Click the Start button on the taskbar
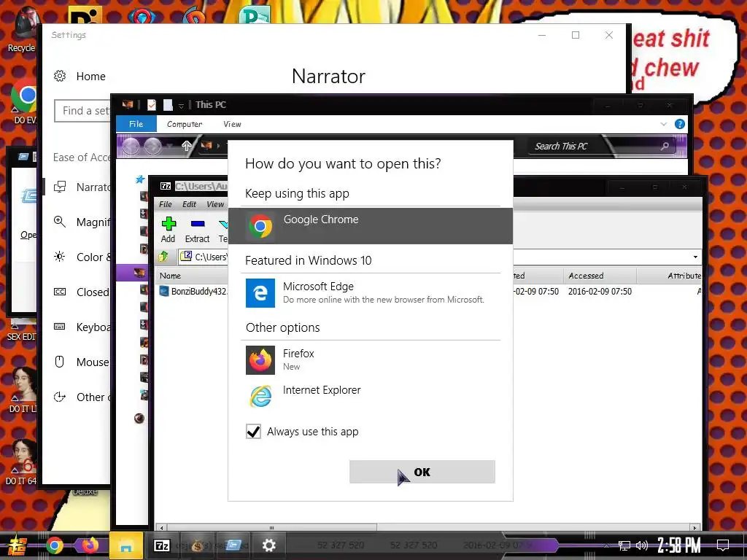This screenshot has height=560, width=747. 16,545
